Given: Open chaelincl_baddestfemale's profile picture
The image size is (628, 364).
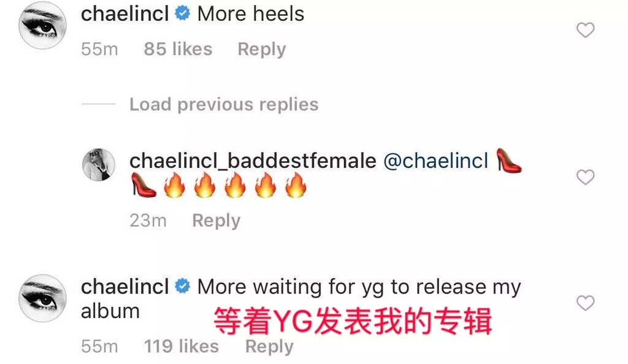Looking at the screenshot, I should (x=99, y=165).
